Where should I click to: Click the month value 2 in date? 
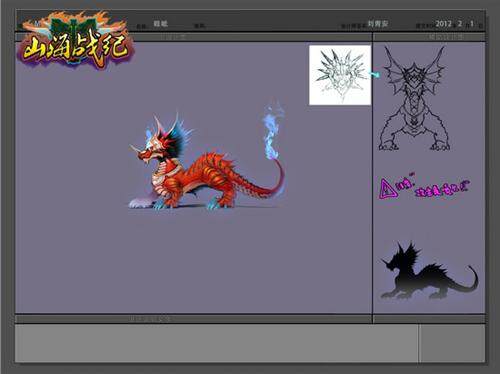click(460, 24)
